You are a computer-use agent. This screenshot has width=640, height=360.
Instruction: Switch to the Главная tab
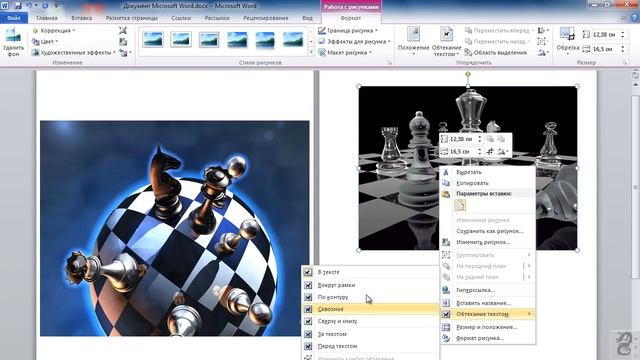point(47,18)
